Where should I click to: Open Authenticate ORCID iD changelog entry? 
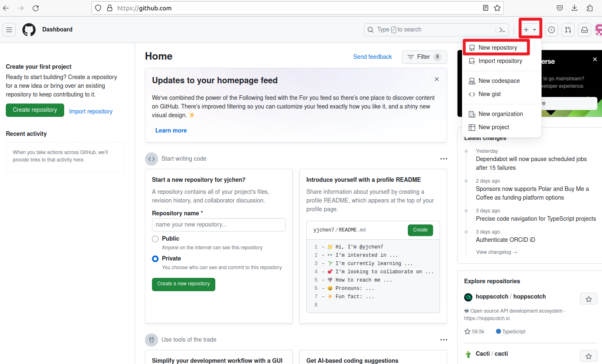(x=505, y=240)
